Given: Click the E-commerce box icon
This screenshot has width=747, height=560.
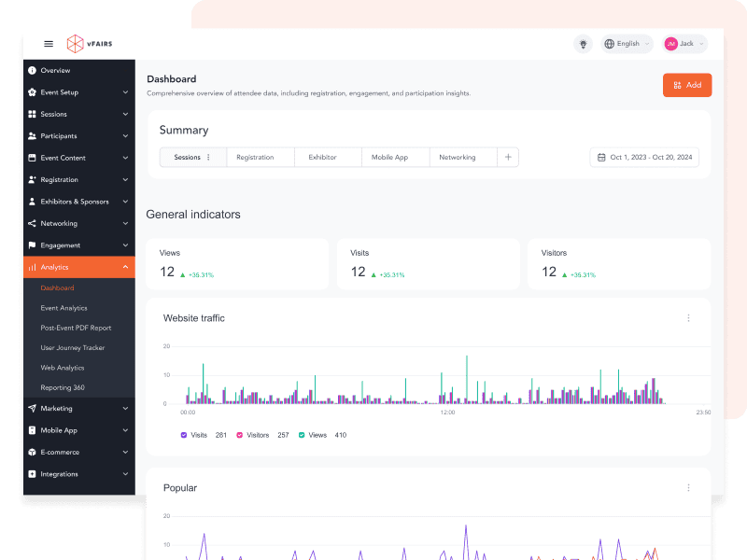Looking at the screenshot, I should [32, 453].
